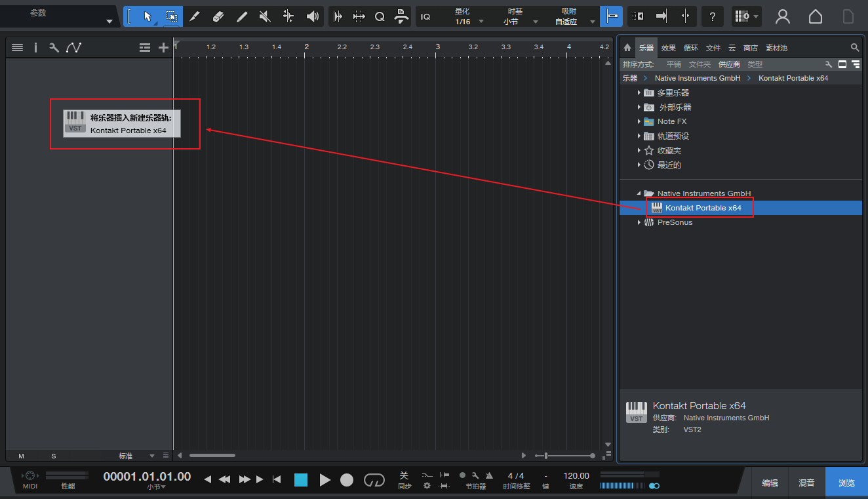Click the arrangement horizontal scrollbar

pos(212,456)
